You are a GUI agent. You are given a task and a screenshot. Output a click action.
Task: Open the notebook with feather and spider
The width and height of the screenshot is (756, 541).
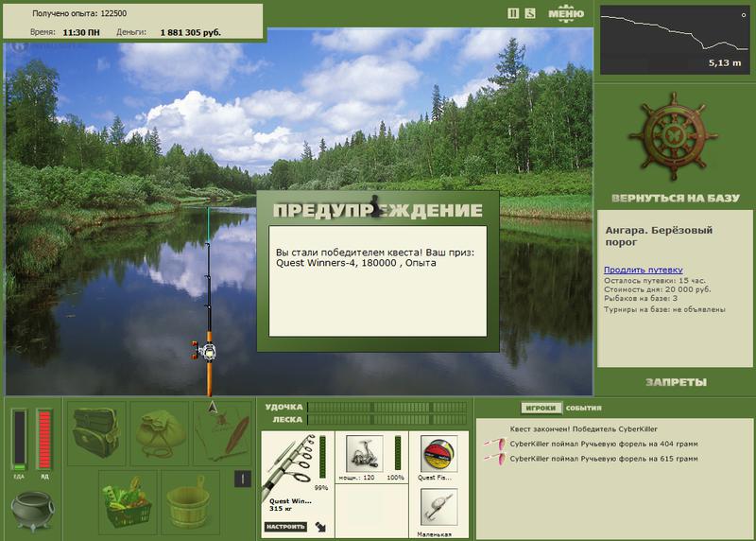point(223,433)
